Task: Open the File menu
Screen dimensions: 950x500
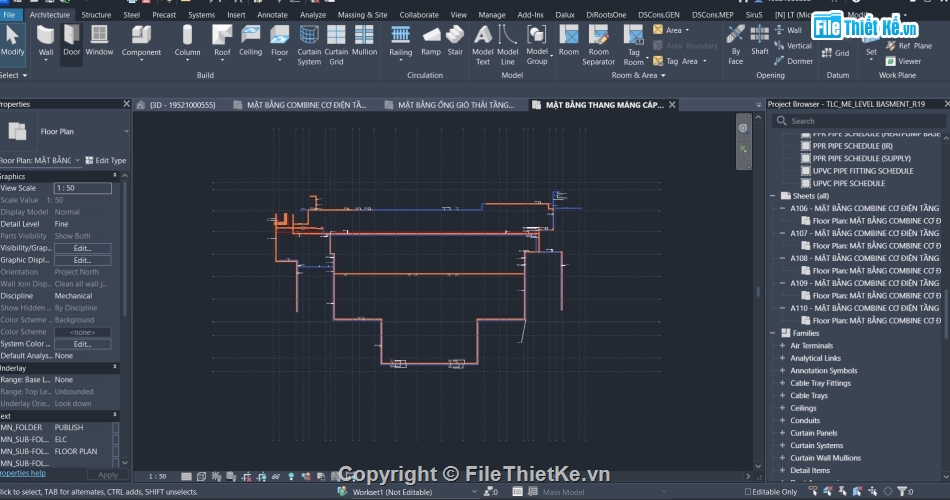Action: pos(10,15)
